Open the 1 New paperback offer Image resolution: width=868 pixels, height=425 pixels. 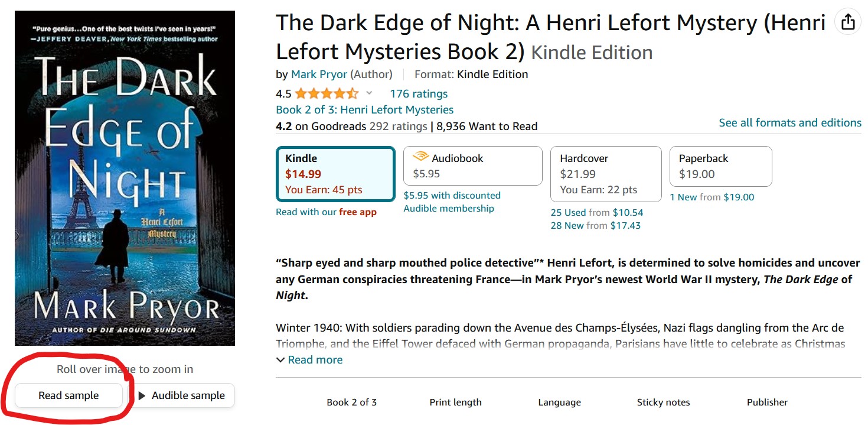tap(712, 197)
